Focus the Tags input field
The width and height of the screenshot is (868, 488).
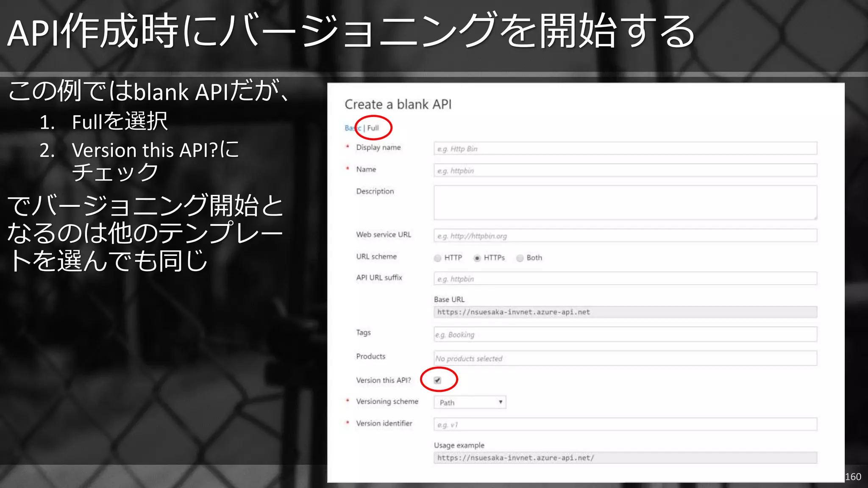pos(625,335)
